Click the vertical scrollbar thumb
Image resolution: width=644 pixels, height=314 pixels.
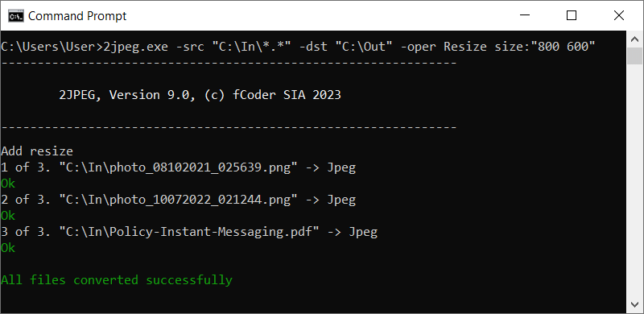tap(634, 56)
